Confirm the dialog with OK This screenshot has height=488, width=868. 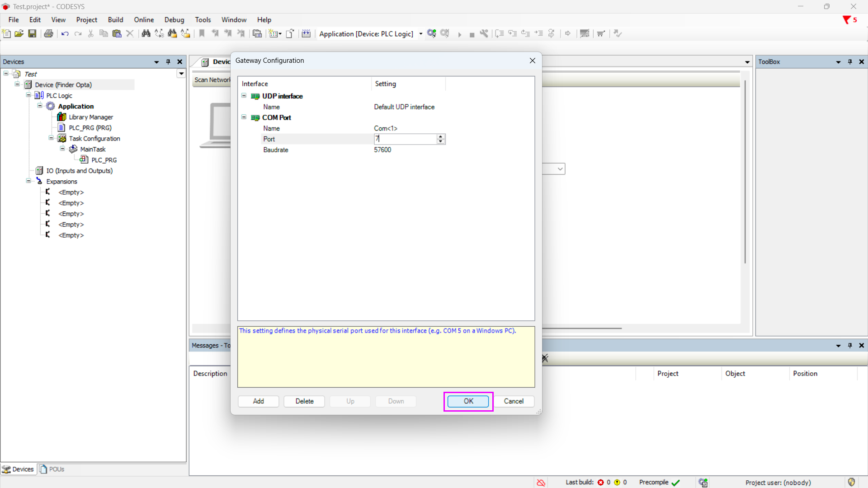tap(468, 401)
